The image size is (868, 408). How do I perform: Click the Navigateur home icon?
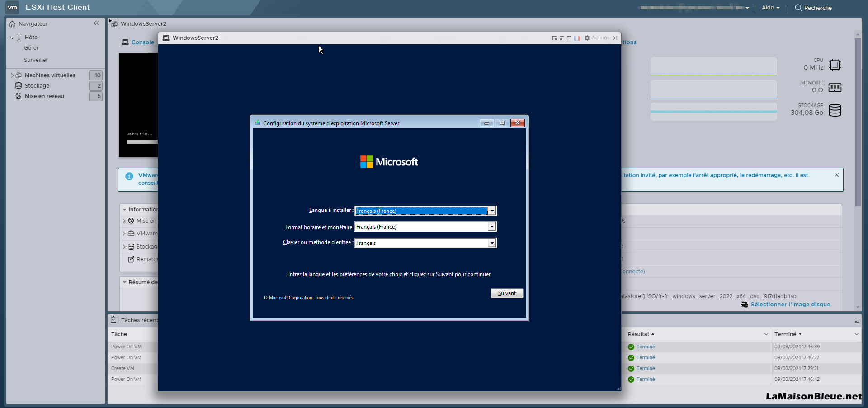pos(12,24)
